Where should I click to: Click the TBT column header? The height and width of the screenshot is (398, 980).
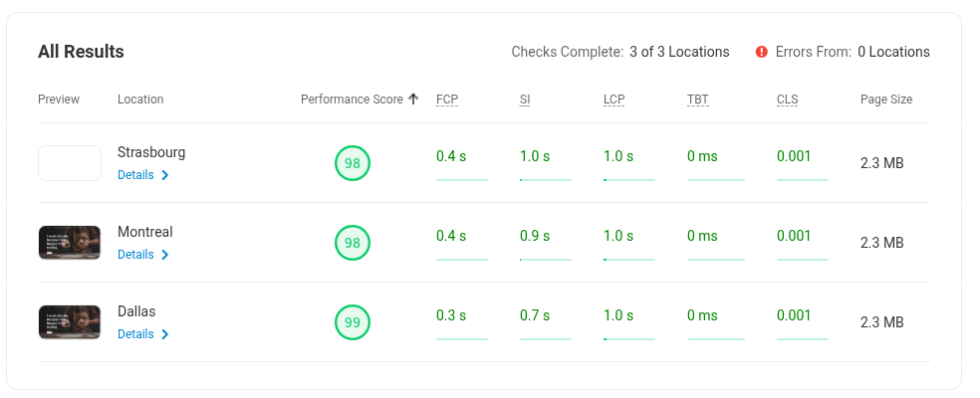coord(698,99)
